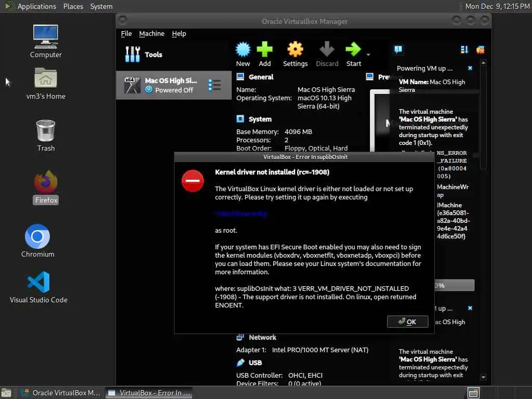Click the Intel PRO/1000 MT Server (NAT) adapter text
The image size is (532, 399).
[x=320, y=350]
